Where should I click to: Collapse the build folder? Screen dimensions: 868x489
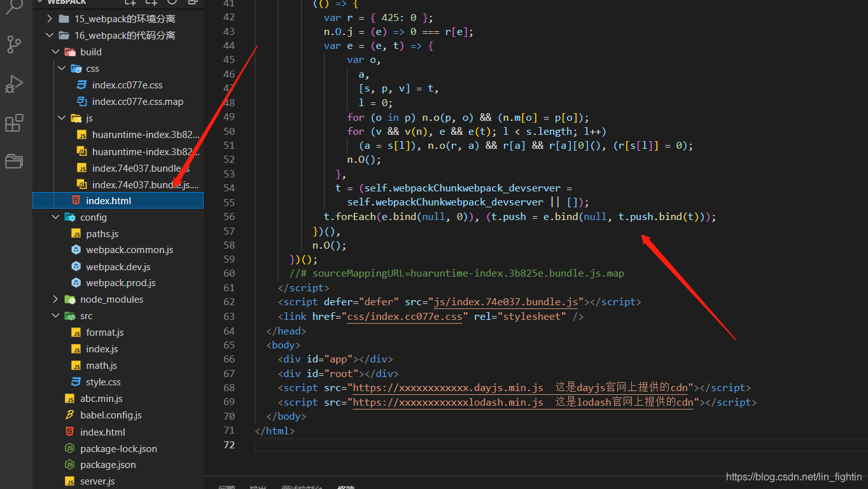point(56,52)
